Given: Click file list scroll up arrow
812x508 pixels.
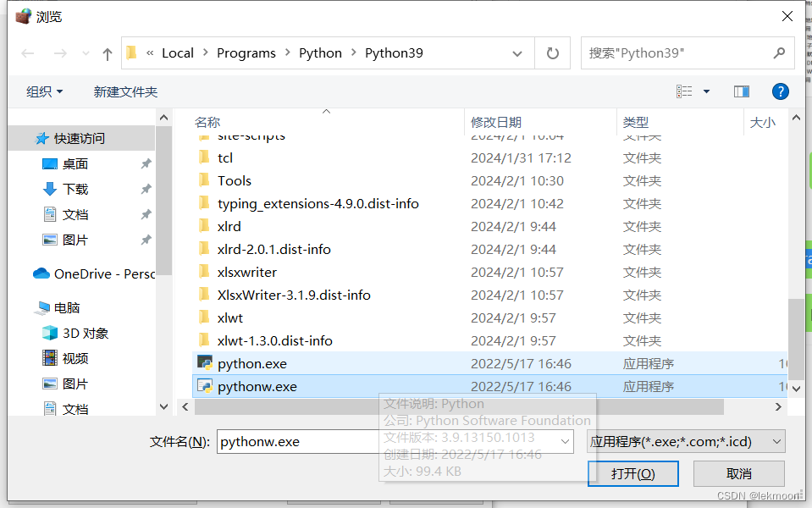Looking at the screenshot, I should (796, 118).
